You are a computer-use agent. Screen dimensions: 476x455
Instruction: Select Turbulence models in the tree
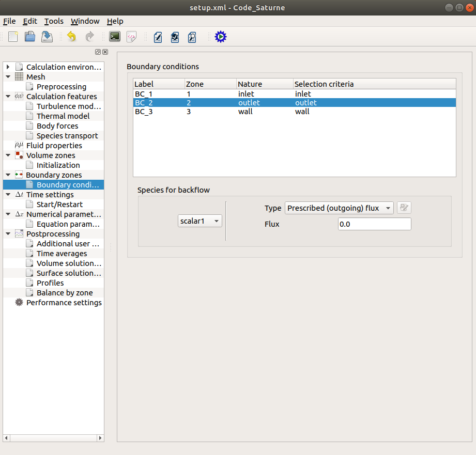69,106
